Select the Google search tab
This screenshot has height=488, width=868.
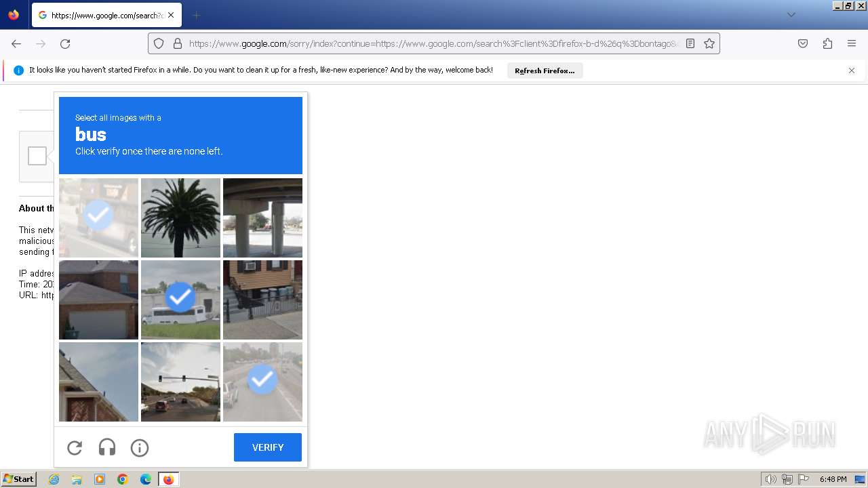click(x=106, y=15)
